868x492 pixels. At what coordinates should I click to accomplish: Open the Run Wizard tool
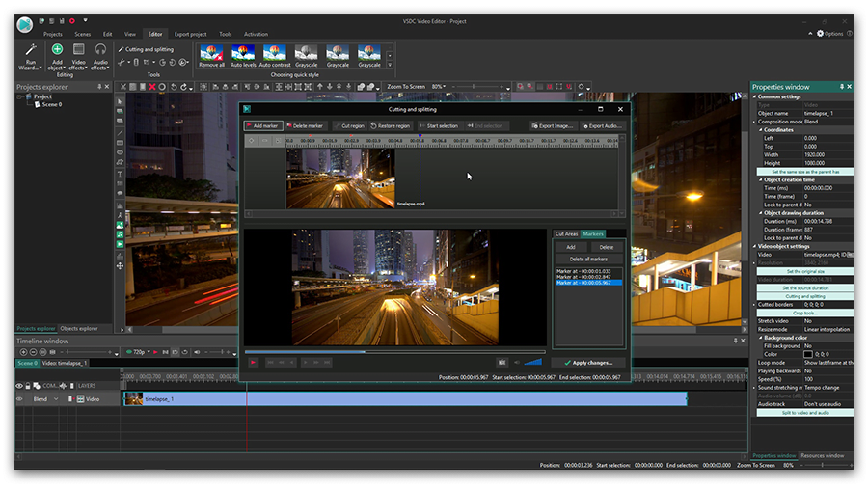(x=31, y=57)
